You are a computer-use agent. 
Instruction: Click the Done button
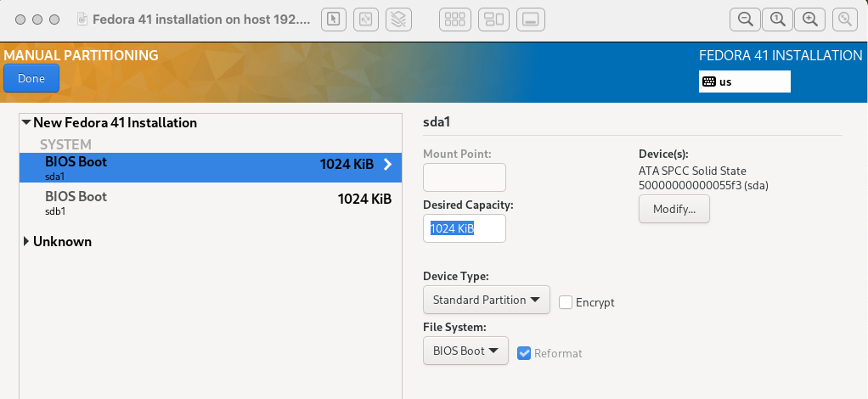(31, 78)
